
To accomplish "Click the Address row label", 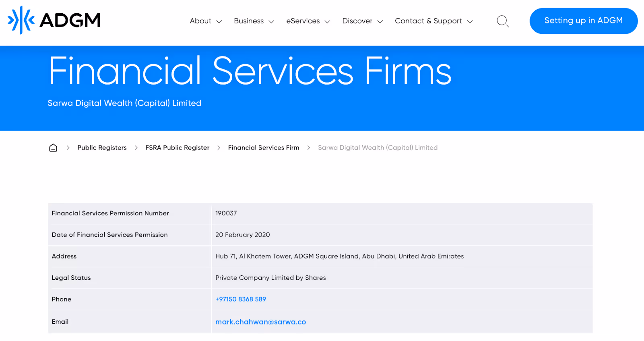I will [64, 256].
